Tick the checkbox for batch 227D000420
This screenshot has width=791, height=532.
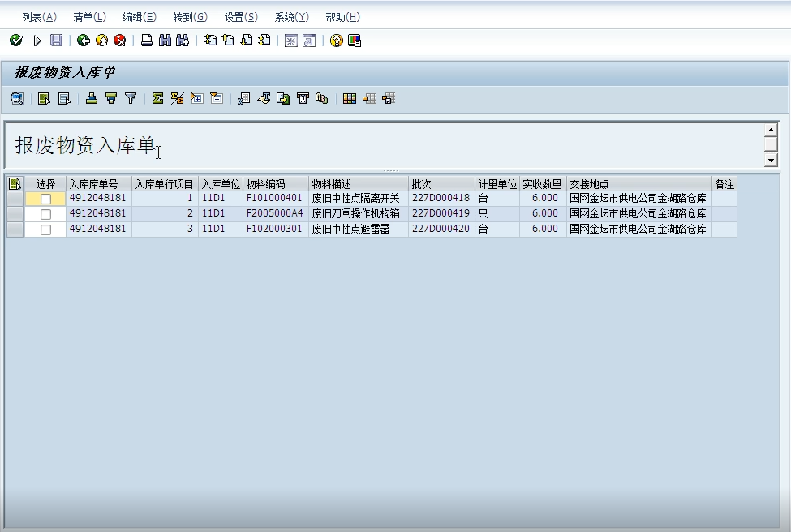45,230
